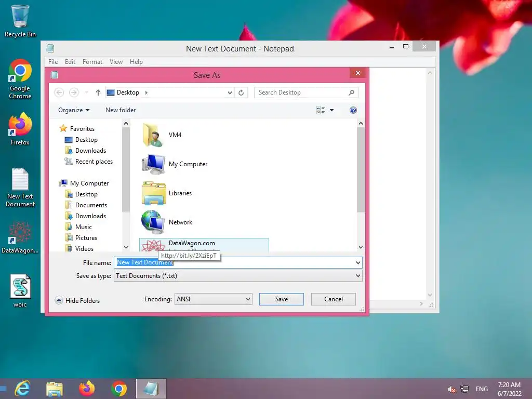
Task: Open Chrome from the taskbar
Action: coord(119,389)
